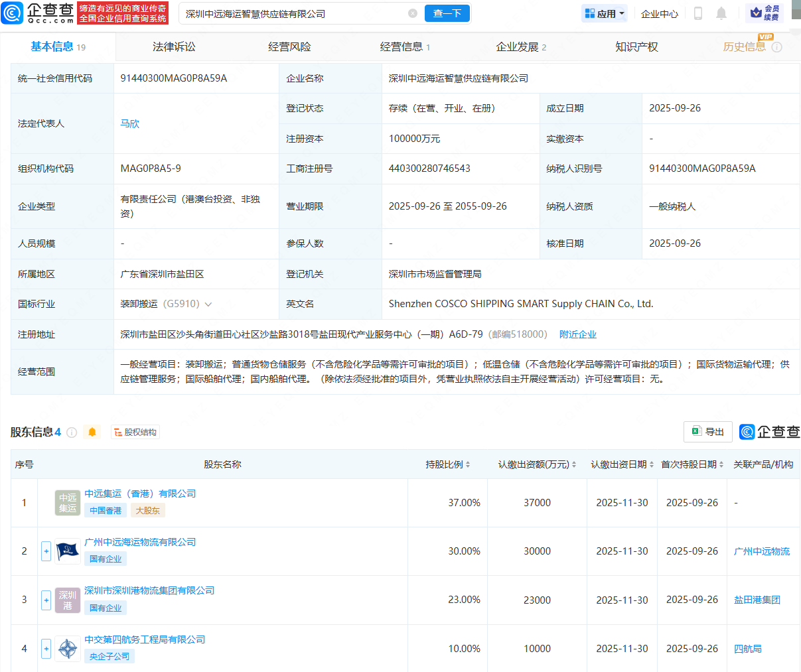
Task: Clear the search box text
Action: click(413, 13)
